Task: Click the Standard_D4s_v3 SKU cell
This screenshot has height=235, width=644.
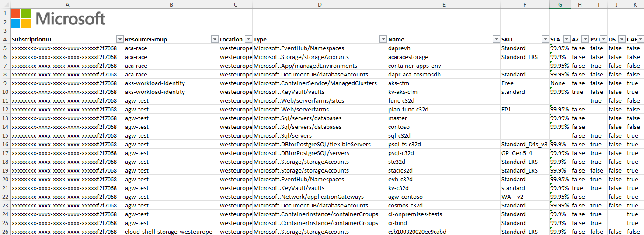Action: (525, 144)
